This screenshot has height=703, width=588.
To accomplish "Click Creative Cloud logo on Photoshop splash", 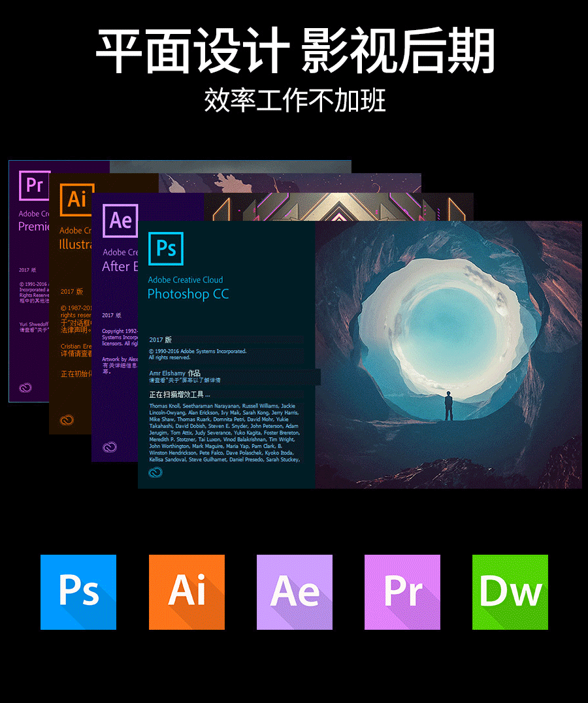I will click(x=155, y=472).
